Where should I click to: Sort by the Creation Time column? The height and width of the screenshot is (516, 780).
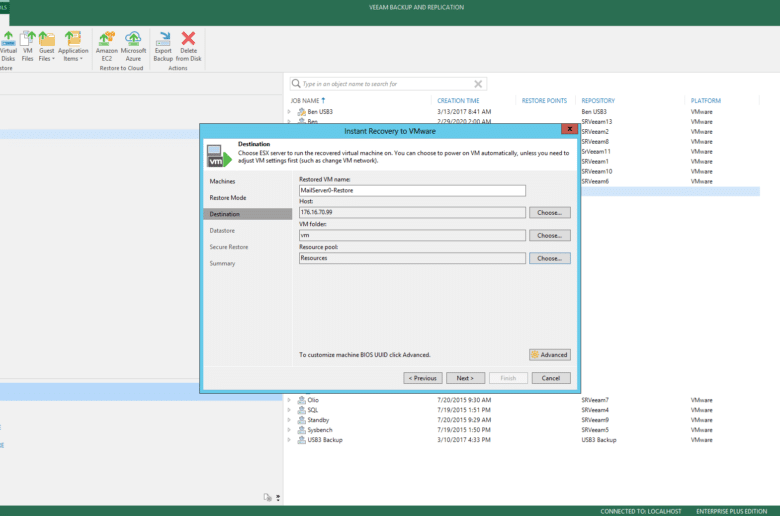point(458,101)
